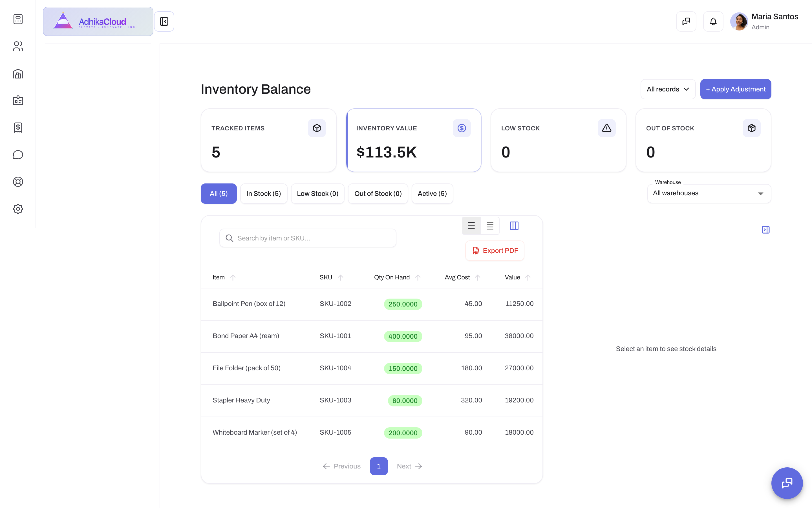Viewport: 812px width, 508px height.
Task: Open Maria Santos profile menu
Action: pyautogui.click(x=764, y=21)
